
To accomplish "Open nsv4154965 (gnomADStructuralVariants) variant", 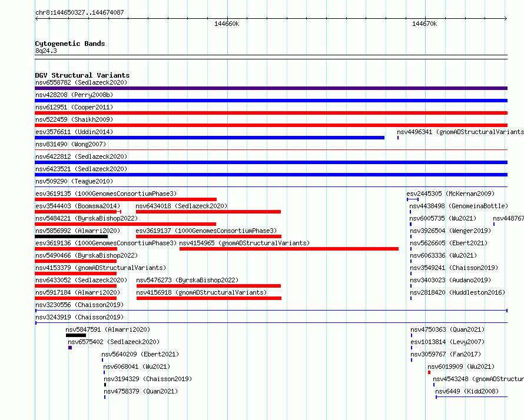I will click(x=244, y=243).
